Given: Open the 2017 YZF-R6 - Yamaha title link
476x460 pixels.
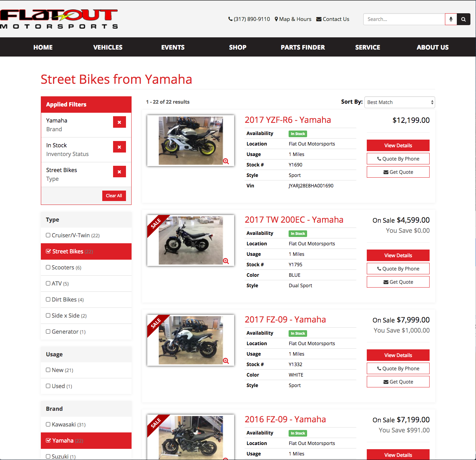Looking at the screenshot, I should coord(288,120).
